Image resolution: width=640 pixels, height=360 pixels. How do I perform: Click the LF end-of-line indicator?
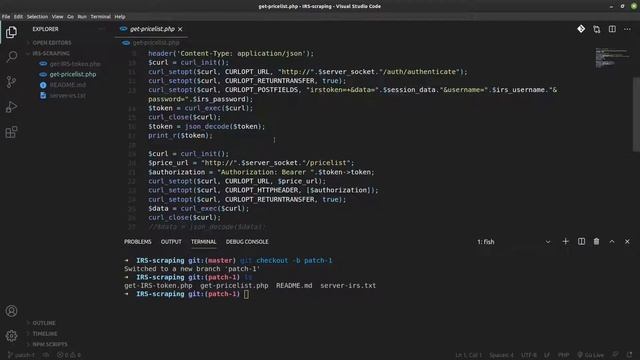[x=547, y=355]
